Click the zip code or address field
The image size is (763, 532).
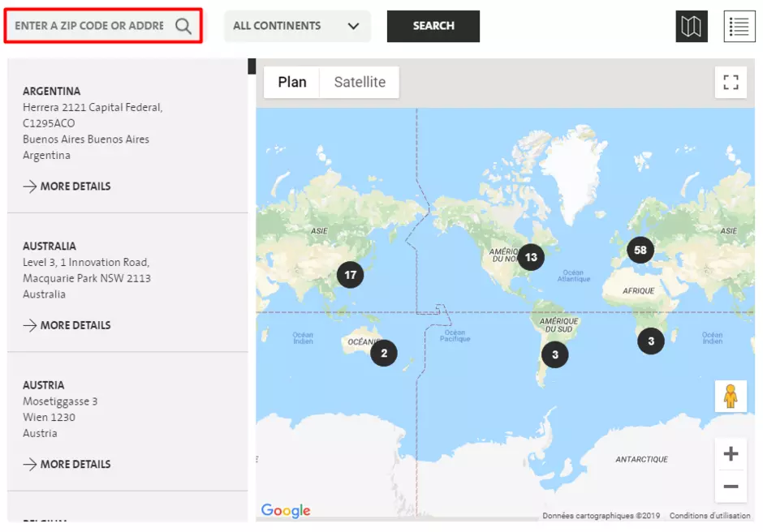tap(89, 26)
